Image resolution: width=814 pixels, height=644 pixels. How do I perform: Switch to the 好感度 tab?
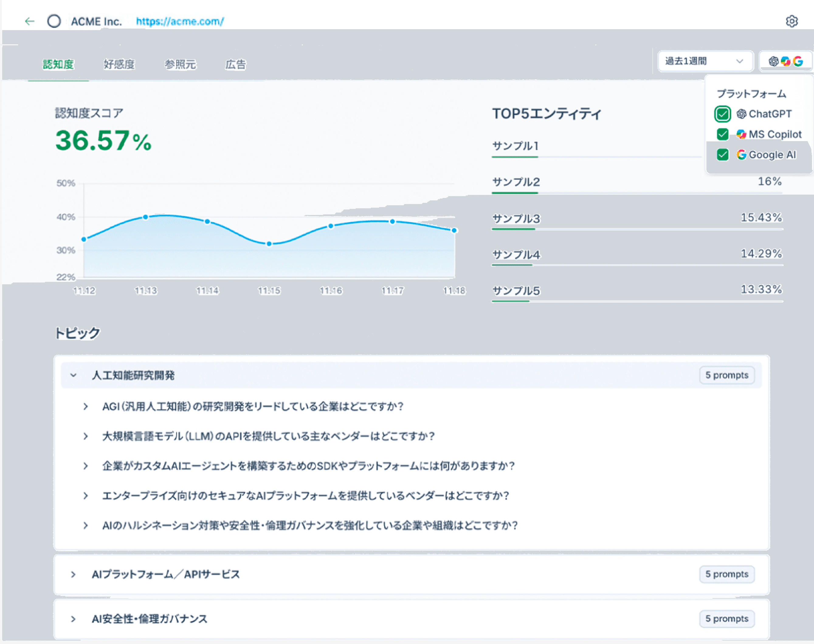(119, 64)
